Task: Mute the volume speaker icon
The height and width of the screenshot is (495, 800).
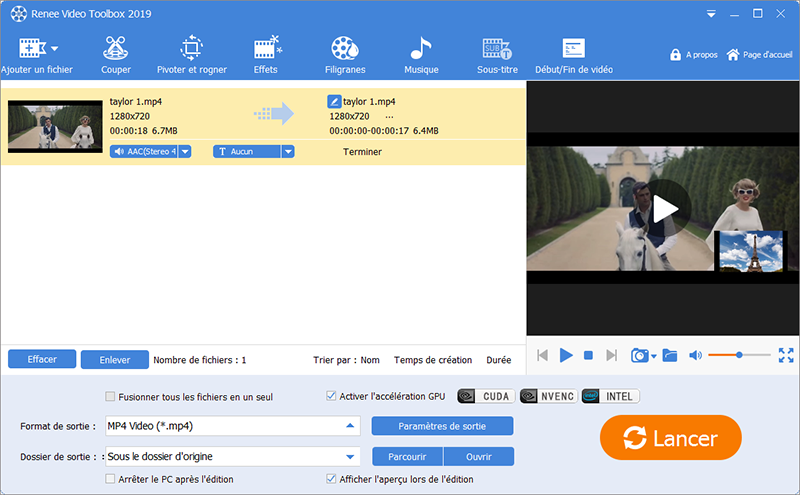Action: (x=695, y=355)
